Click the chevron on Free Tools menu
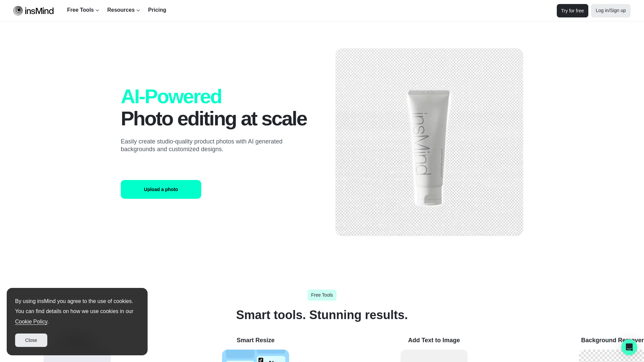This screenshot has height=362, width=644. 97,10
